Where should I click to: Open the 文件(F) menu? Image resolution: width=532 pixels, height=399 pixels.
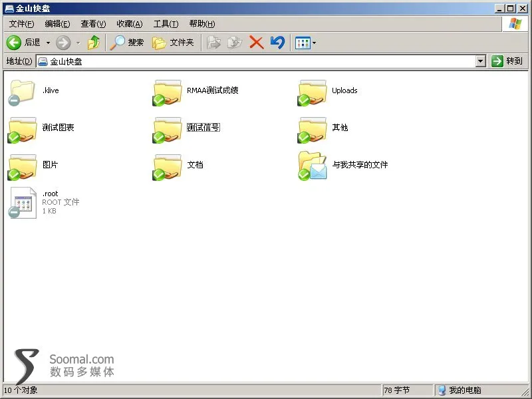coord(21,24)
